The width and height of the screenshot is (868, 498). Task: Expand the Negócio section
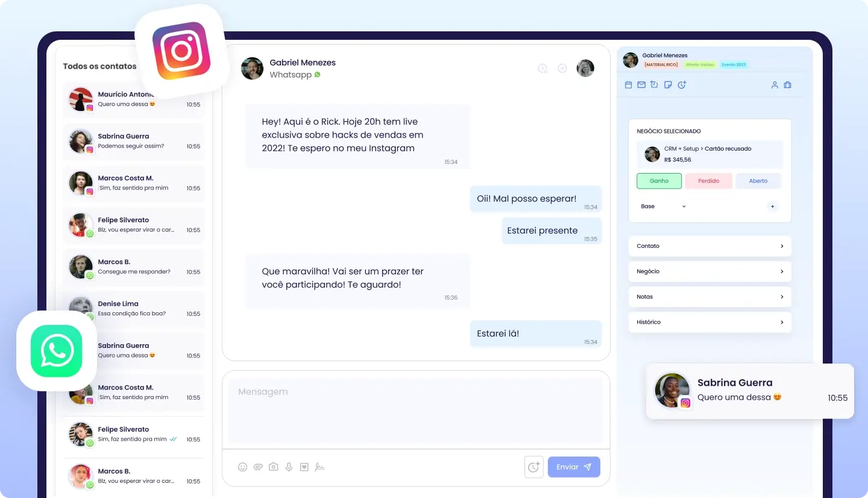(x=709, y=271)
